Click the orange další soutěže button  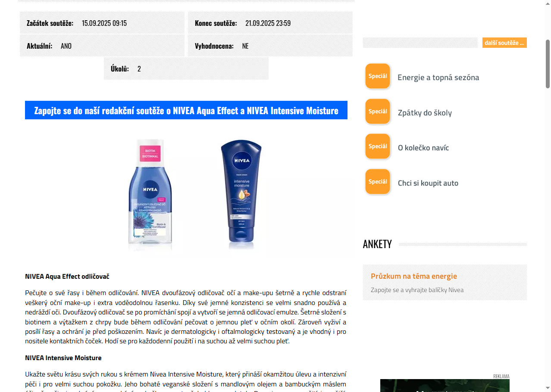pos(504,43)
